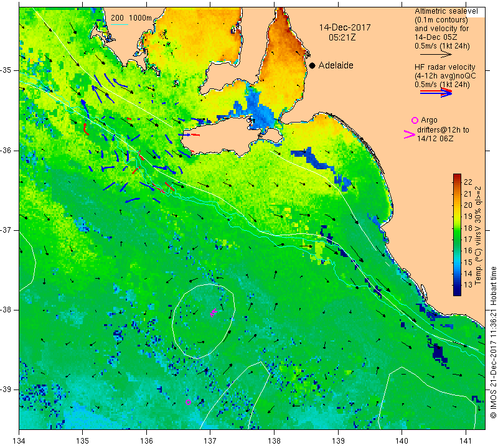Screen dimensions: 498x448
Task: Click the black Adelaide city dot
Action: tap(312, 65)
